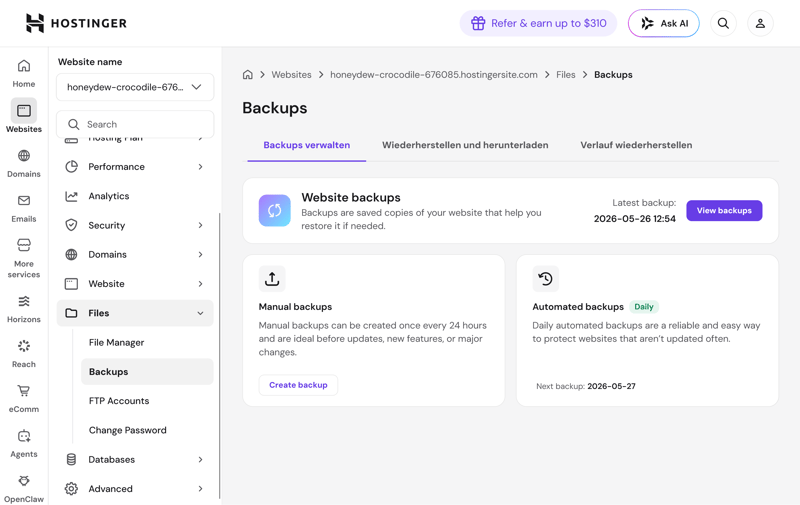Switch to Wiederherstellen und herunterladen tab

pos(465,145)
